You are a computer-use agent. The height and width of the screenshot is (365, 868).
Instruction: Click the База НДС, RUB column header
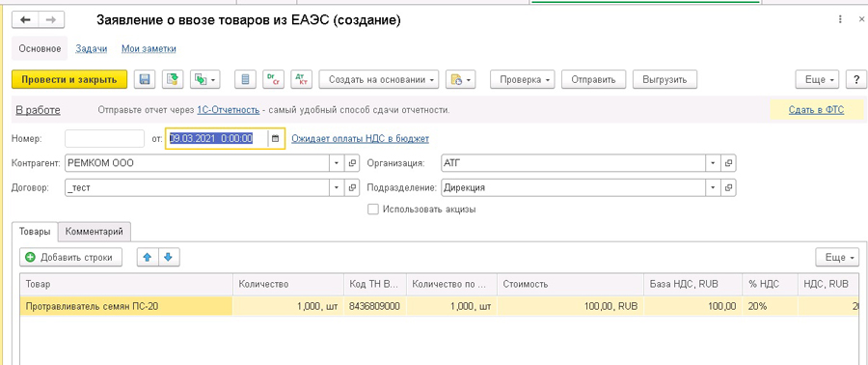click(x=693, y=284)
